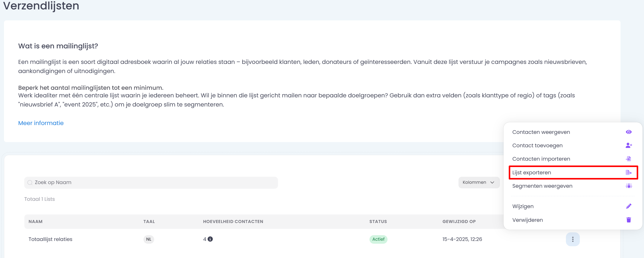The image size is (644, 258).
Task: Click the eye icon beside Contacten weergeven
Action: 628,132
